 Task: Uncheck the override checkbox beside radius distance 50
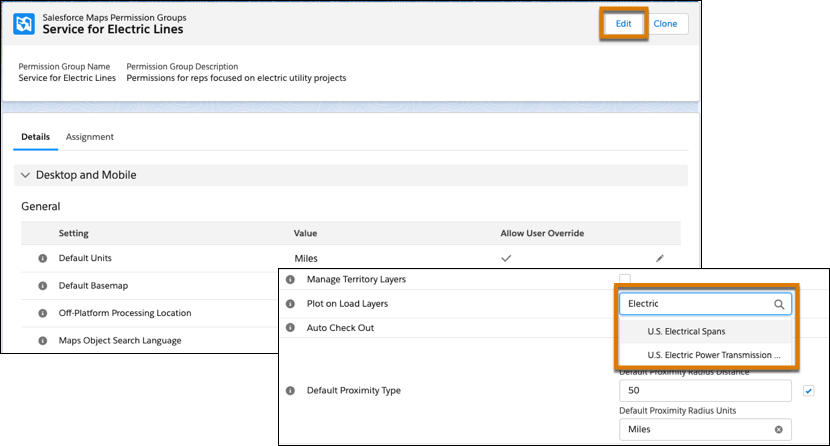(808, 391)
